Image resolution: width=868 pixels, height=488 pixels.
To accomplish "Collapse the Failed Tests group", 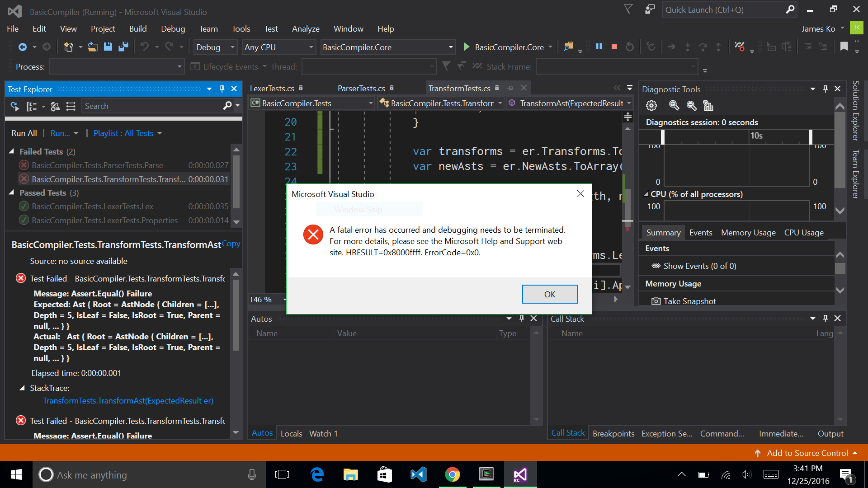I will [x=12, y=151].
